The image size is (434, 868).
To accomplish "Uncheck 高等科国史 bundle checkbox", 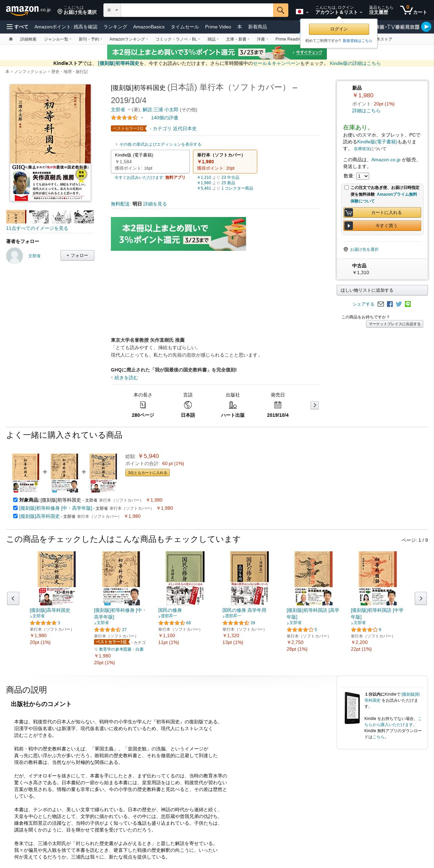I will pyautogui.click(x=15, y=516).
